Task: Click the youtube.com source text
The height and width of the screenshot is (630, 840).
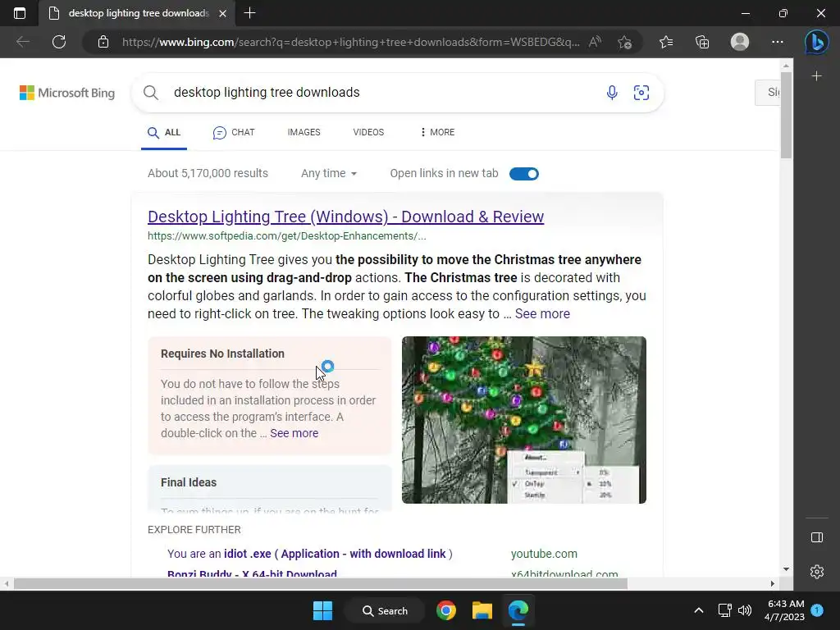Action: 544,554
